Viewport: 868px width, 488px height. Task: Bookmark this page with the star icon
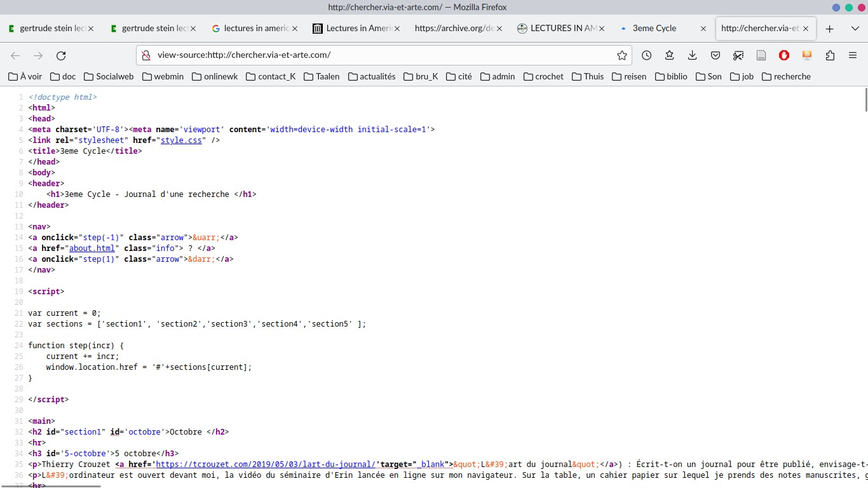[622, 55]
